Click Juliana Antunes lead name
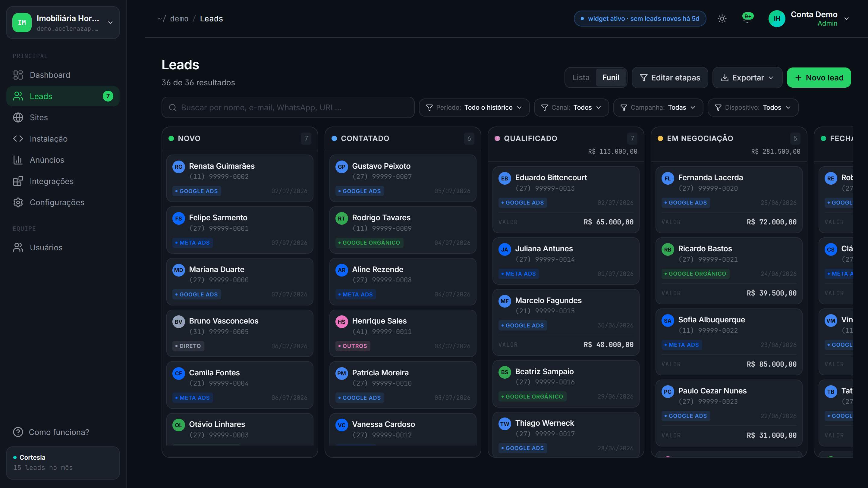 [x=544, y=249]
